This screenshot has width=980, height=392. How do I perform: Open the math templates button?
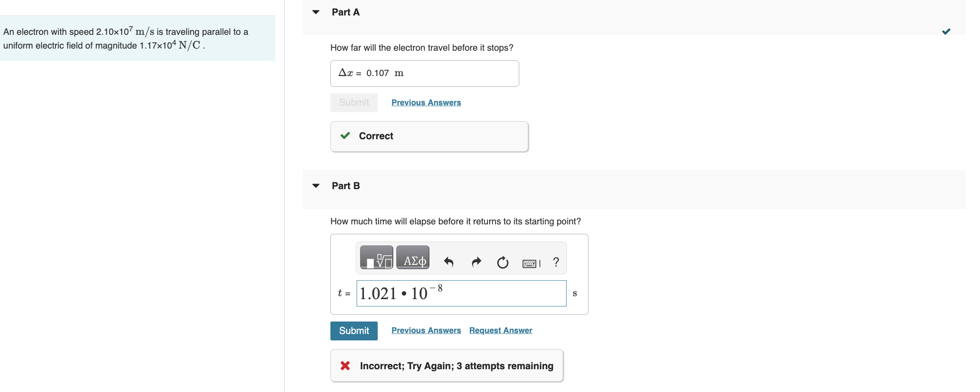376,257
